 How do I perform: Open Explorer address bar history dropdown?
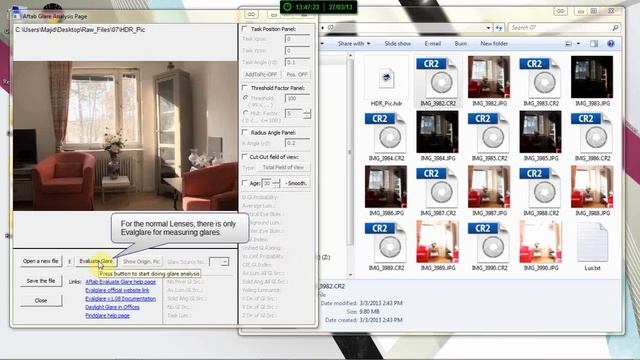click(488, 28)
